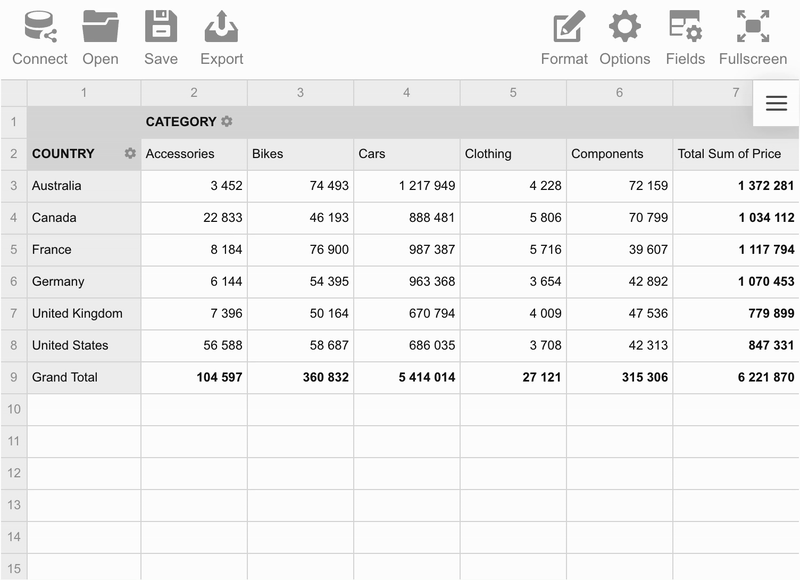Toggle Fullscreen mode icon
The height and width of the screenshot is (580, 800).
pyautogui.click(x=753, y=27)
